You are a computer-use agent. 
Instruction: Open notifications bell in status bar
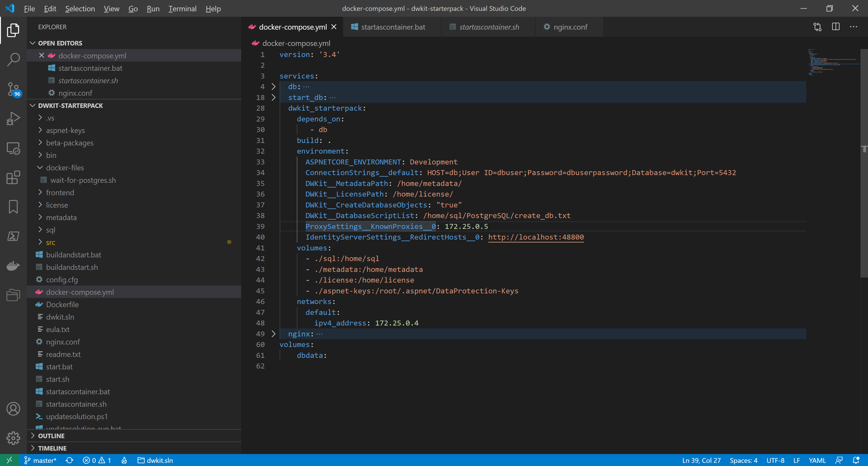[856, 460]
